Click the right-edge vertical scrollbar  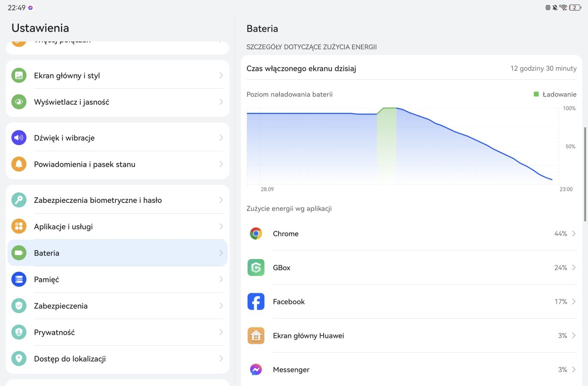[x=585, y=174]
